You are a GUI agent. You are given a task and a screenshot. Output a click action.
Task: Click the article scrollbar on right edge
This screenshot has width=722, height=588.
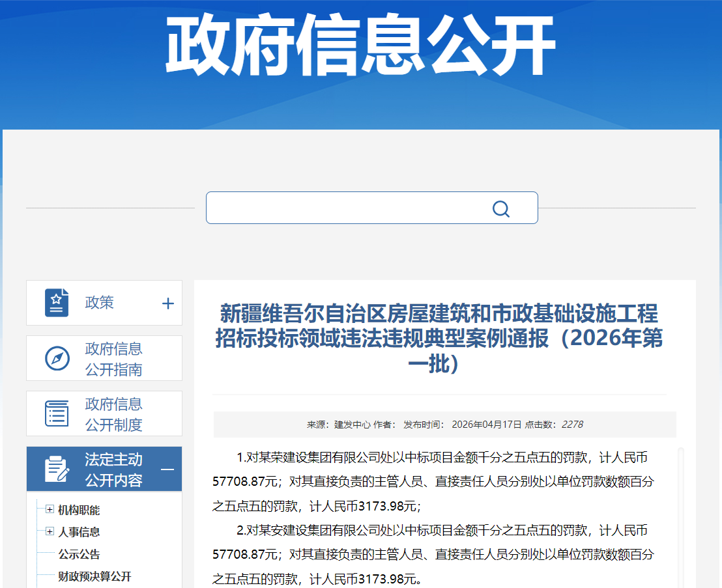(680, 517)
